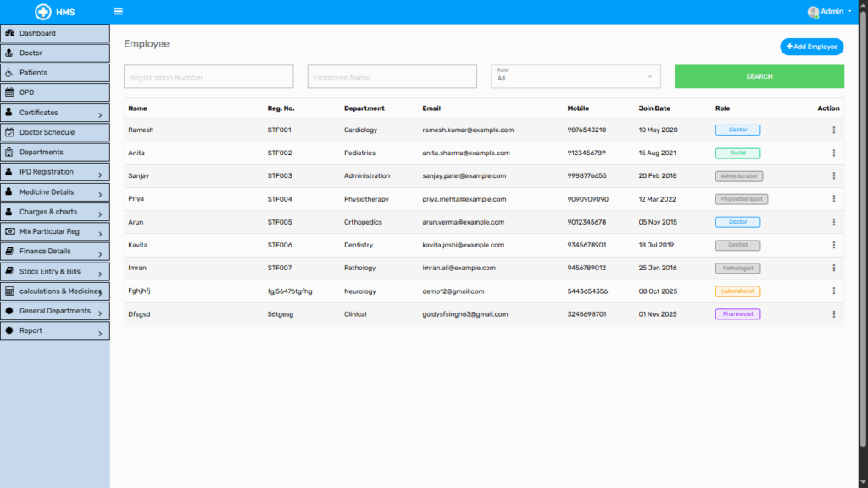Expand the Certificates sidebar submenu
This screenshot has height=488, width=868.
point(99,114)
